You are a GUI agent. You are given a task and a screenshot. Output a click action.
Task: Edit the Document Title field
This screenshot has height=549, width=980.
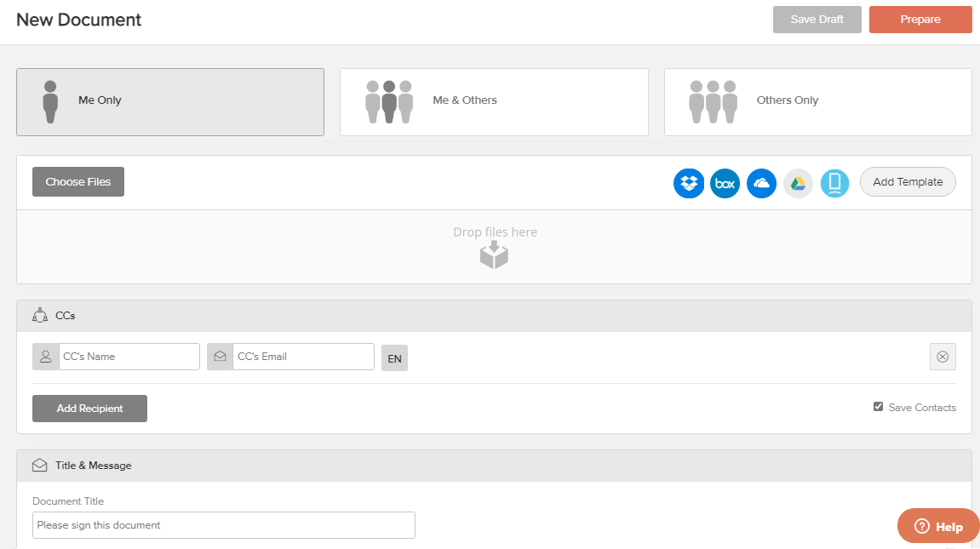(x=223, y=525)
